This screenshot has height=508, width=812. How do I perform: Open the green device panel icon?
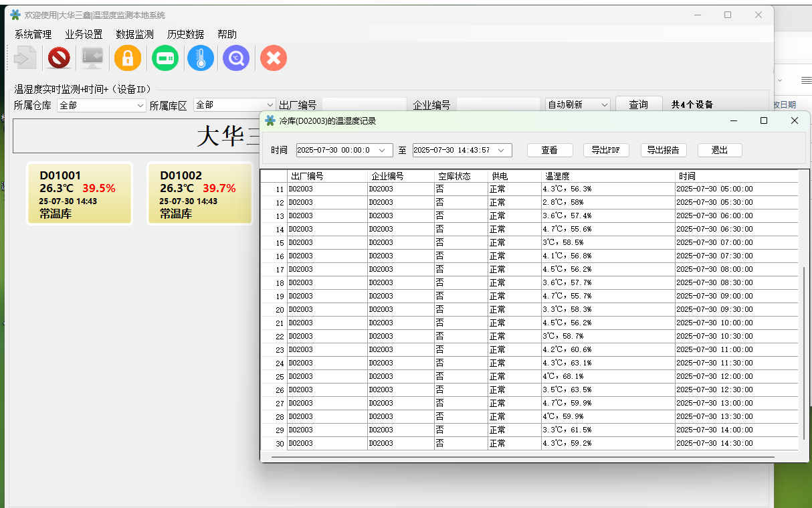point(165,58)
